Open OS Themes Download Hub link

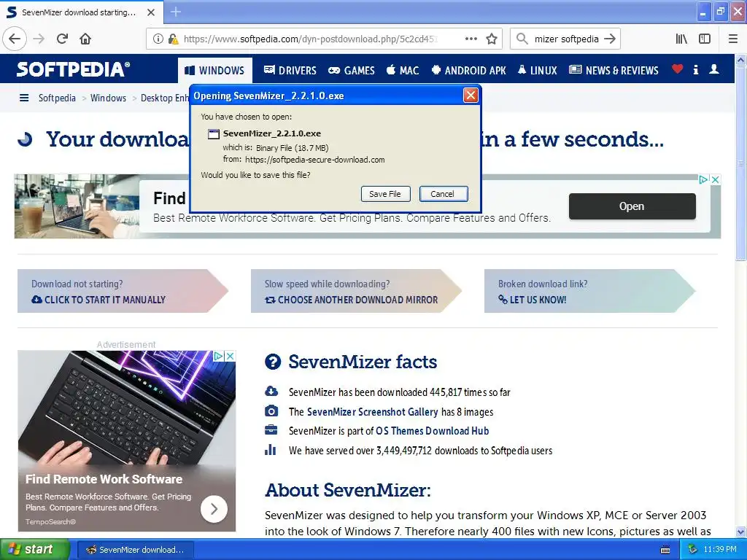coord(432,431)
